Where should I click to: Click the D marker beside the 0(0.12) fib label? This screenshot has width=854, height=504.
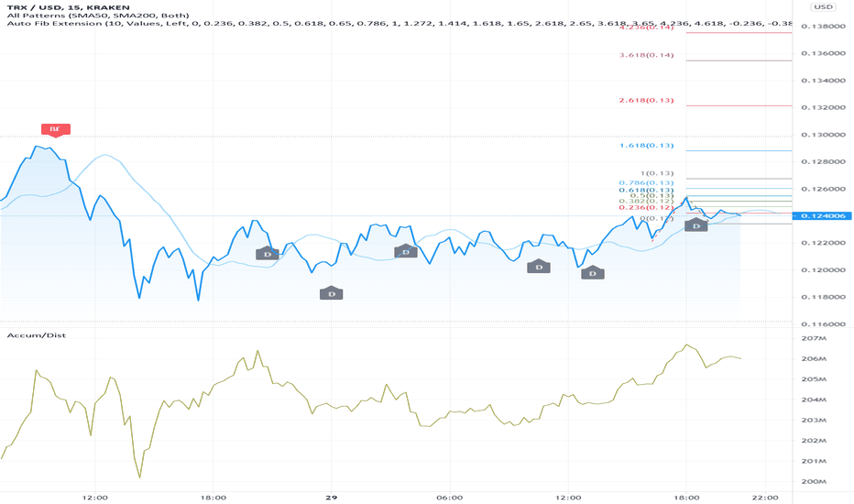tap(696, 225)
